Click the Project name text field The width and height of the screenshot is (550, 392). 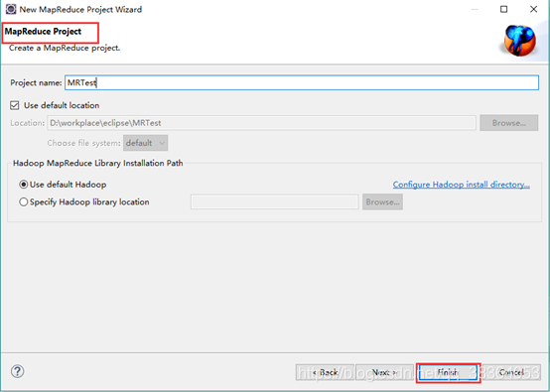(302, 82)
